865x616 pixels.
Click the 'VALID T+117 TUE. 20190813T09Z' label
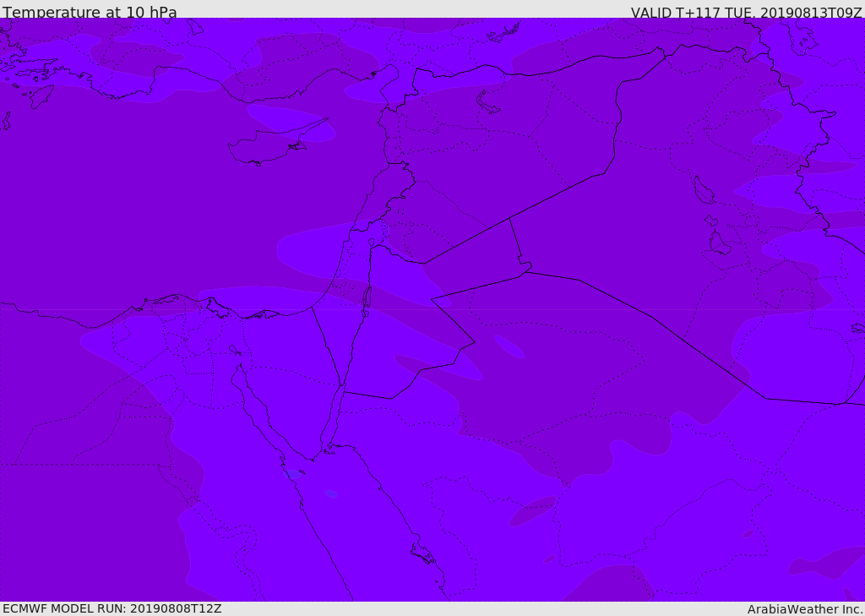coord(747,13)
